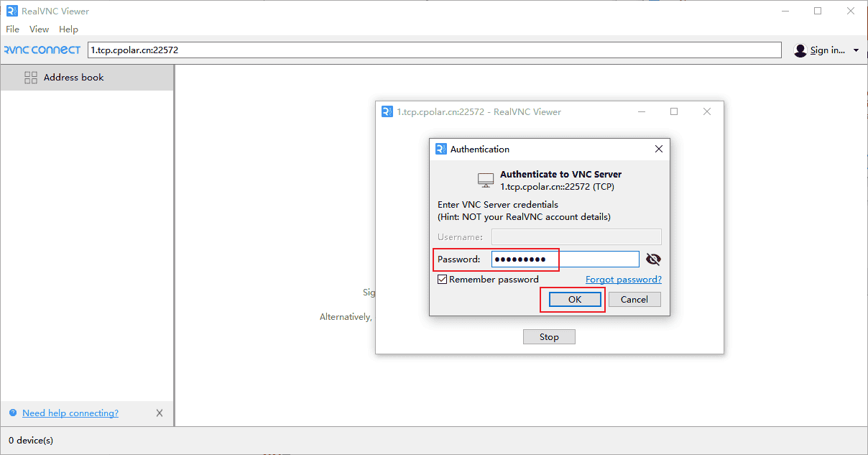868x455 pixels.
Task: Expand the Sign in dropdown arrow
Action: (856, 50)
